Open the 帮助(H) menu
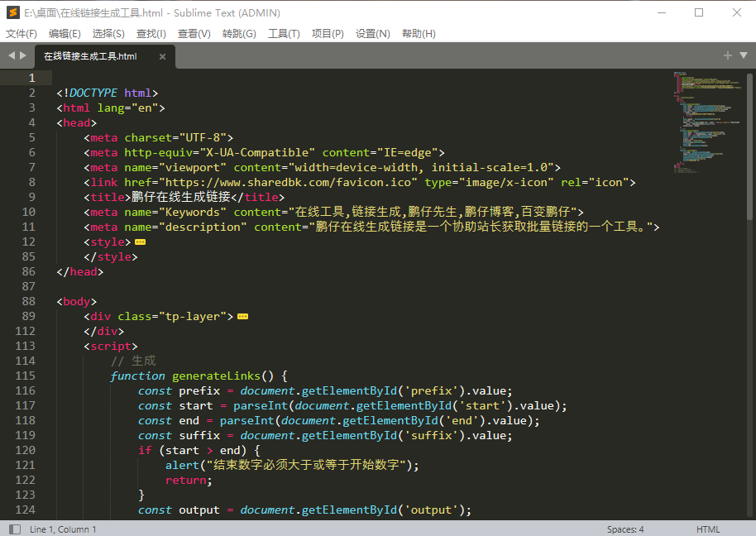 [x=419, y=34]
